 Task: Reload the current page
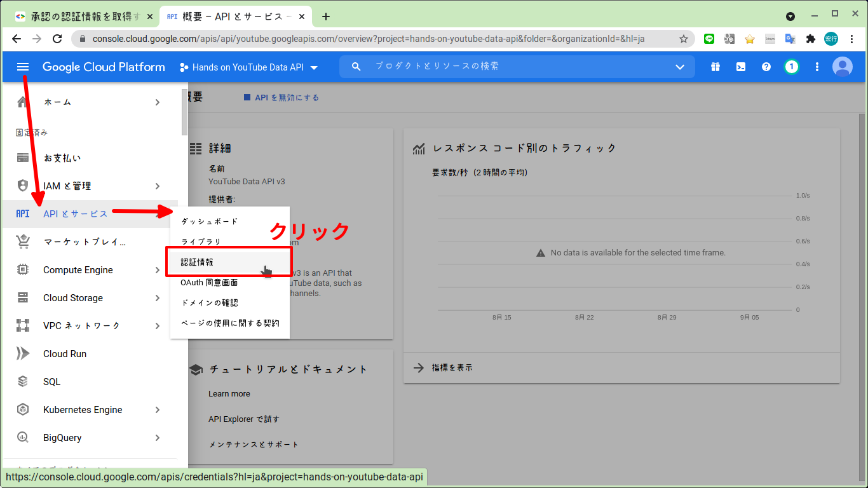point(57,39)
